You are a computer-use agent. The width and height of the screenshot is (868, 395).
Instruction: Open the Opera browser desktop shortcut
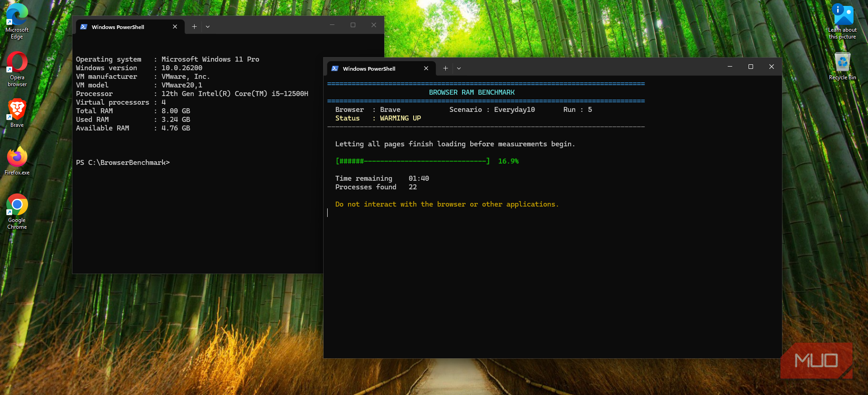click(17, 69)
